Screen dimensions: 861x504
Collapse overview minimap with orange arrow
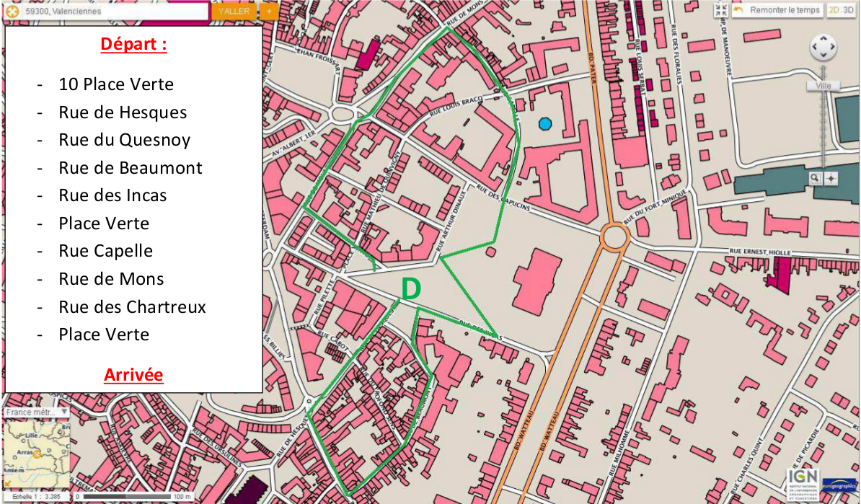click(8, 483)
